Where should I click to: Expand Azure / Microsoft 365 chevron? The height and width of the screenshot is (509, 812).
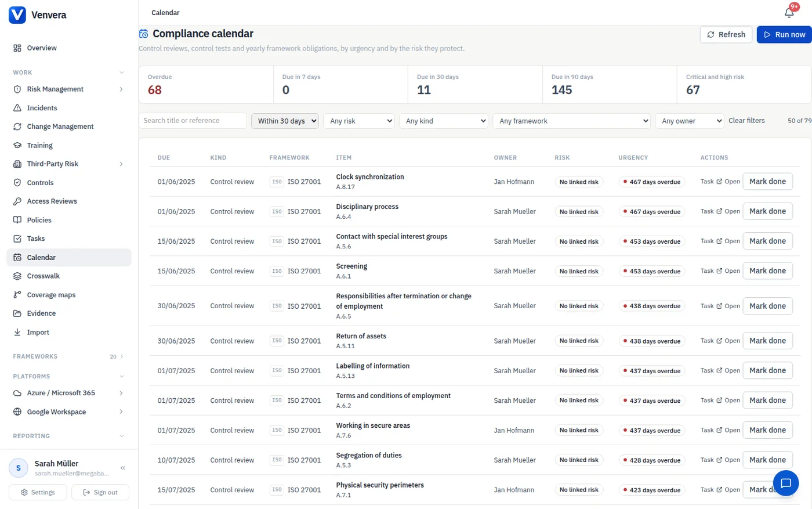(121, 393)
